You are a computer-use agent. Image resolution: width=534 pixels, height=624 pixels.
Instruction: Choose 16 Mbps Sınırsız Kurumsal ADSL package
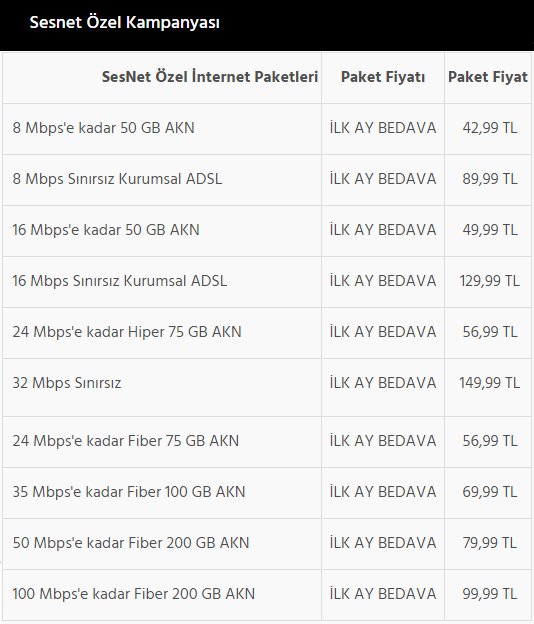[x=119, y=281]
